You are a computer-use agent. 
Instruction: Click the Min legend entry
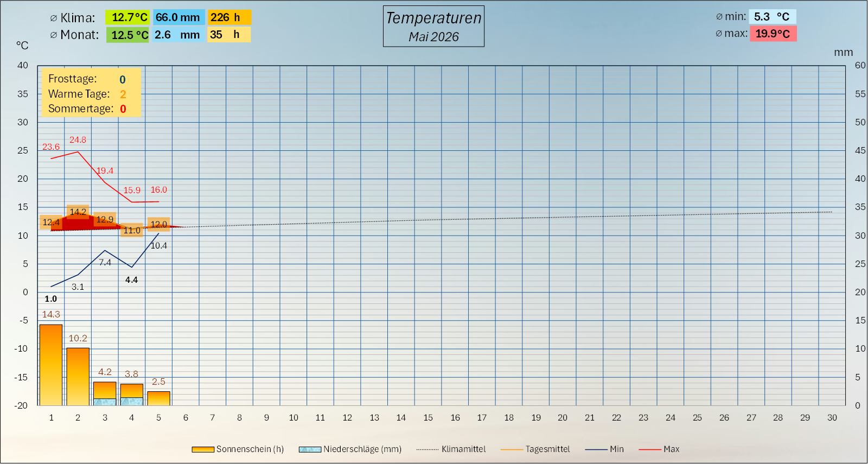[x=605, y=449]
